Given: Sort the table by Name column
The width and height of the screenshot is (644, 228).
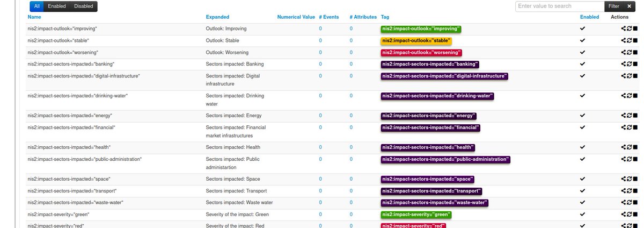Looking at the screenshot, I should [x=34, y=17].
